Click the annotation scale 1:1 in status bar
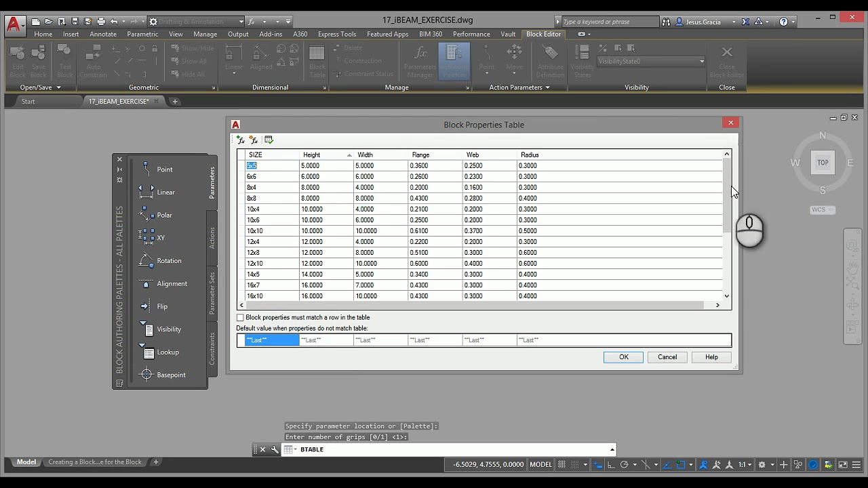Screen dimensions: 868x488 [743, 464]
